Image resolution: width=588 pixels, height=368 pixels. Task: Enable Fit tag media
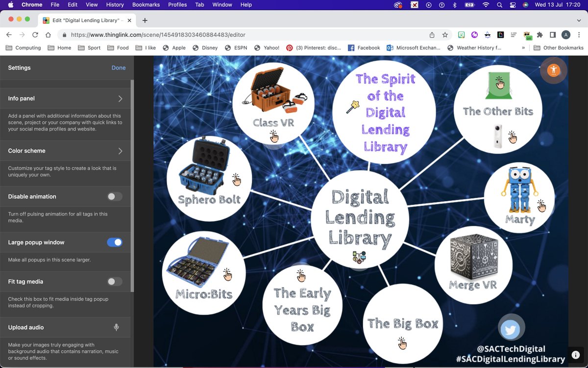pos(114,281)
